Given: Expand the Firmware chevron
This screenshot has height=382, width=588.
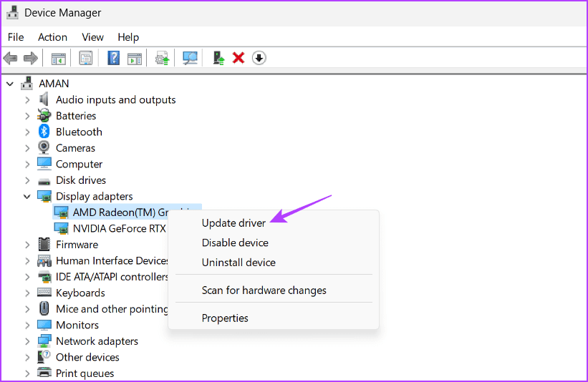Looking at the screenshot, I should (x=27, y=245).
